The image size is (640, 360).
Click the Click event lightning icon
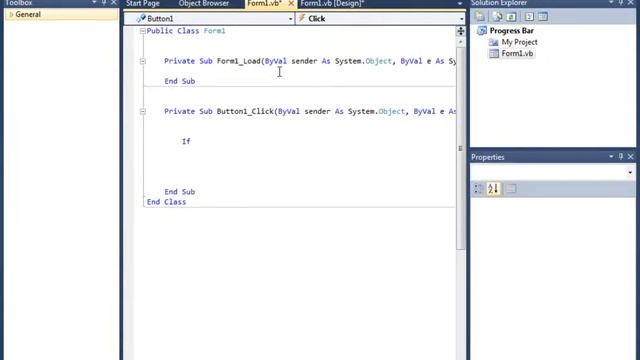(x=302, y=18)
